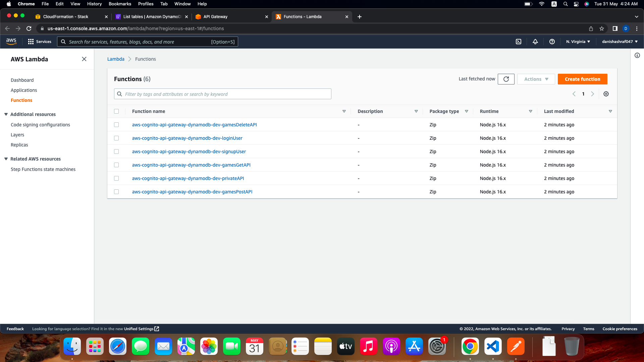Open the N. Virginia region dropdown

pyautogui.click(x=578, y=42)
